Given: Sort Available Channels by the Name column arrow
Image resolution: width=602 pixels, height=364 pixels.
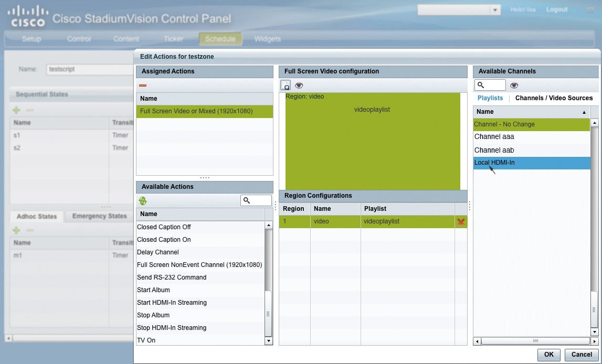Looking at the screenshot, I should (x=584, y=112).
